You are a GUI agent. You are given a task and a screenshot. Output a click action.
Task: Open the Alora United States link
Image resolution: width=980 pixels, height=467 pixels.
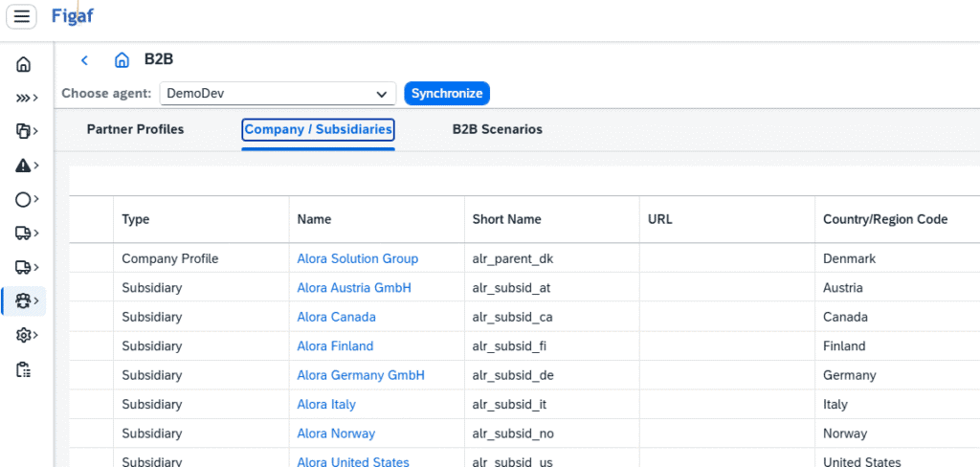[353, 461]
